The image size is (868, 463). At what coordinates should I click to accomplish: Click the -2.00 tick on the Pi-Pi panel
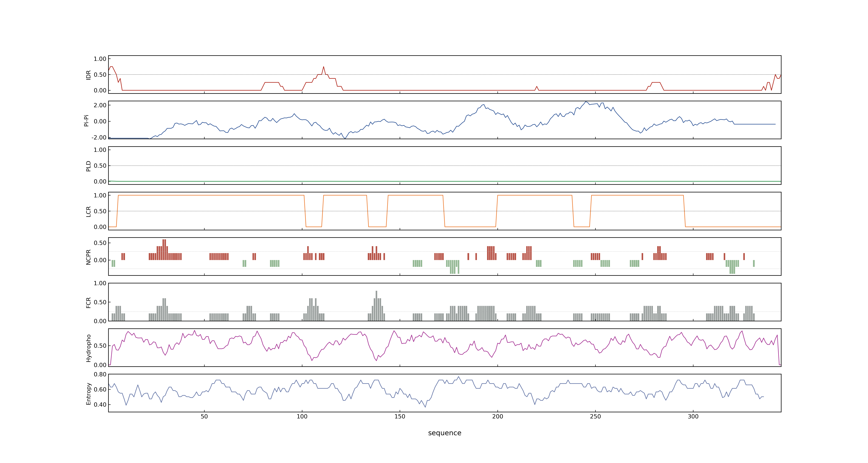[99, 138]
